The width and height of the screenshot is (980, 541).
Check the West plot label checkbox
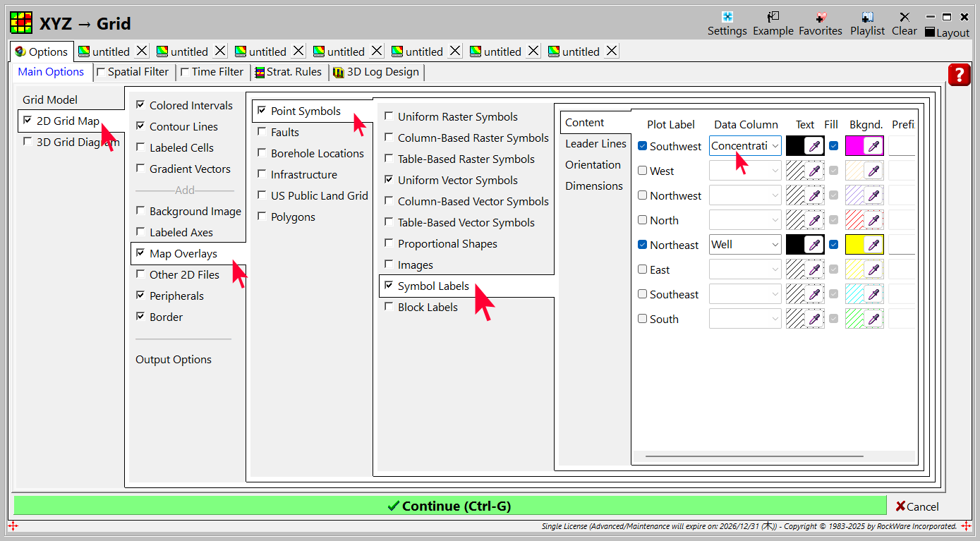click(x=642, y=171)
